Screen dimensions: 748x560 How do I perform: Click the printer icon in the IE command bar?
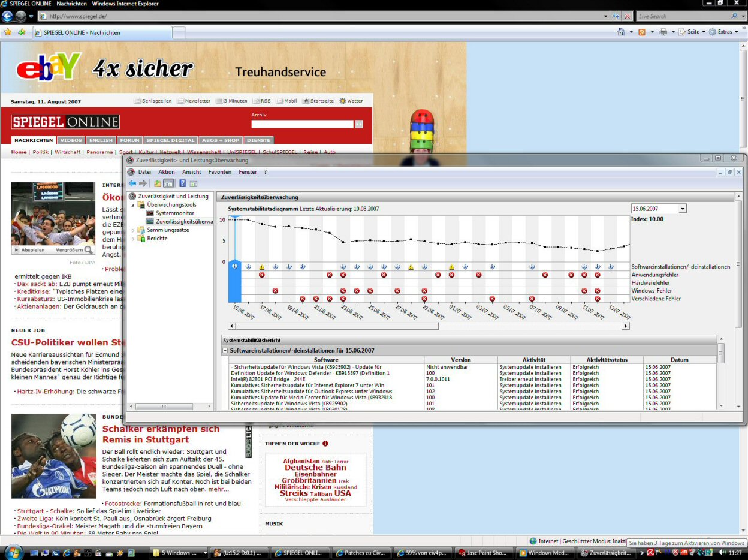coord(663,32)
